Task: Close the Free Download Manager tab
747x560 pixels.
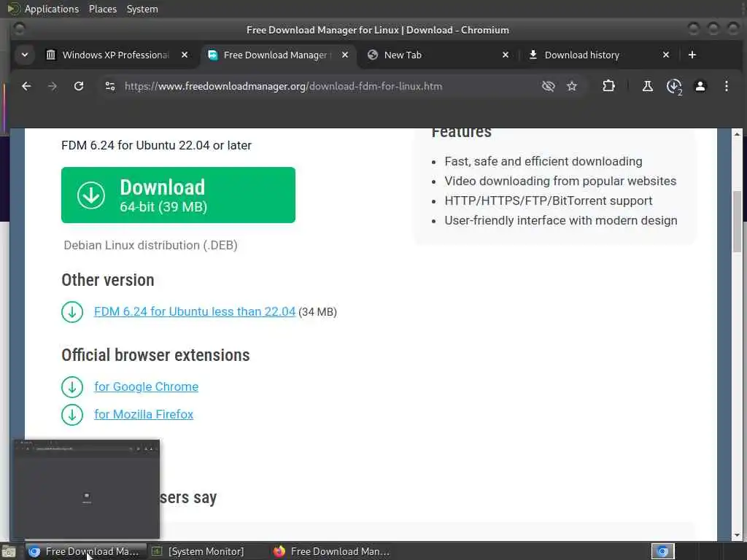Action: 345,55
